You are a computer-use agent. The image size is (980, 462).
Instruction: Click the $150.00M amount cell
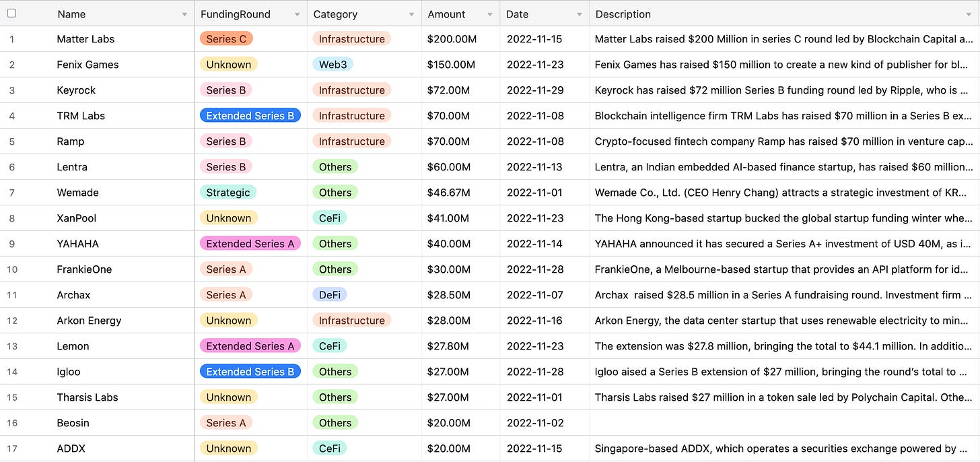point(461,65)
